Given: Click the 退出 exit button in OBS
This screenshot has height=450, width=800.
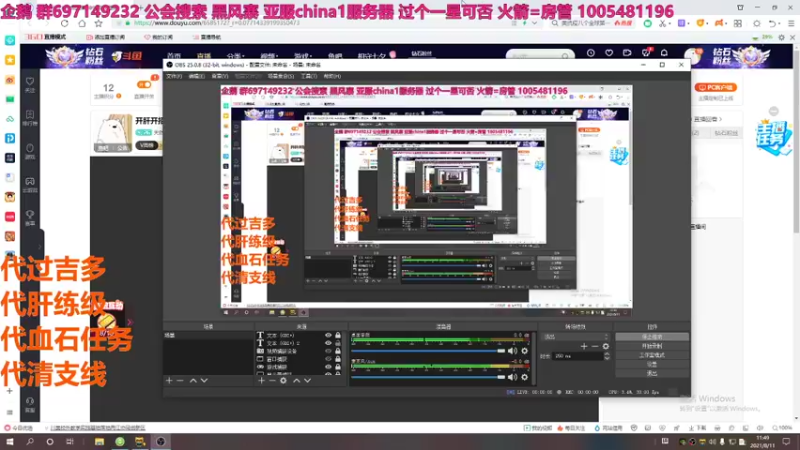Looking at the screenshot, I should (652, 373).
